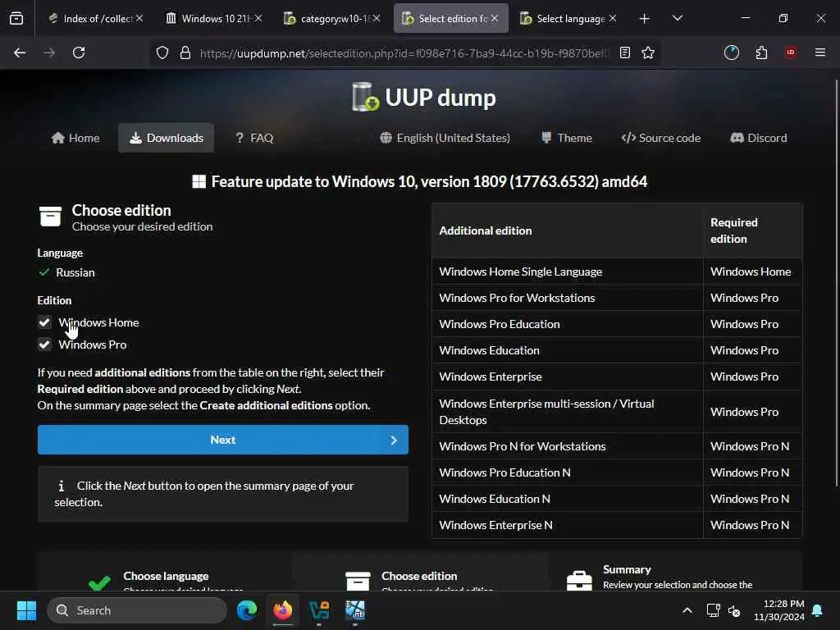Open the tracking protection shield icon

(x=162, y=52)
